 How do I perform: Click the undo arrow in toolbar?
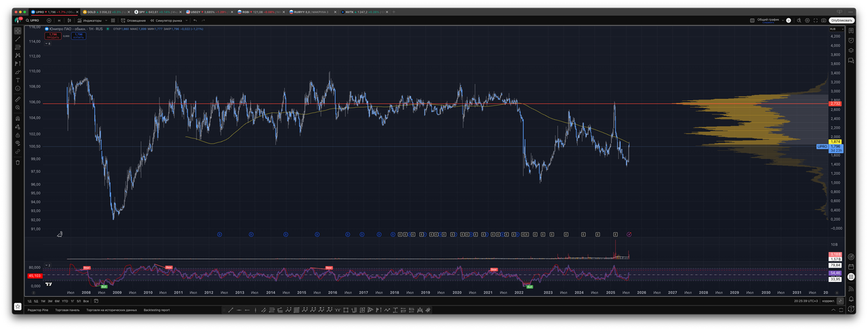coord(195,20)
